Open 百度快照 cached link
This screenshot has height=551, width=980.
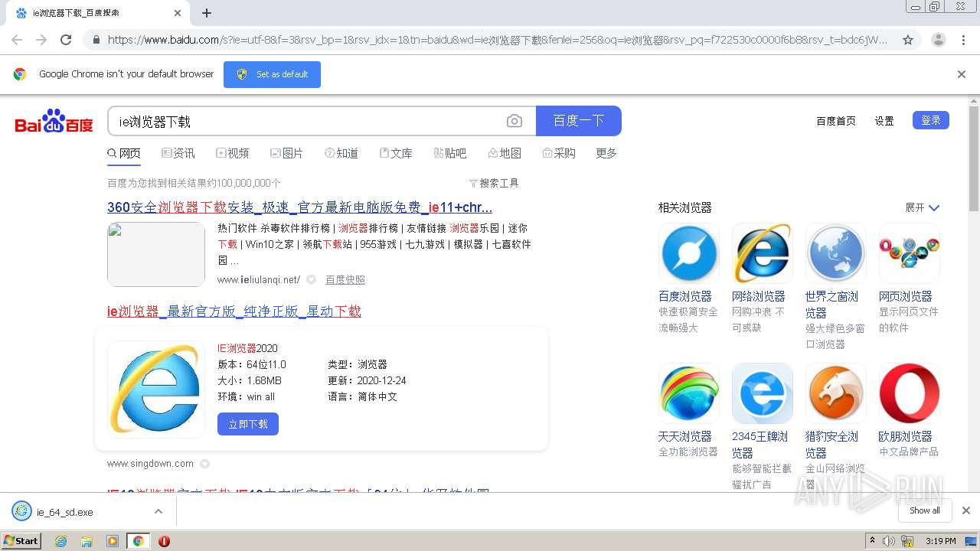(345, 280)
